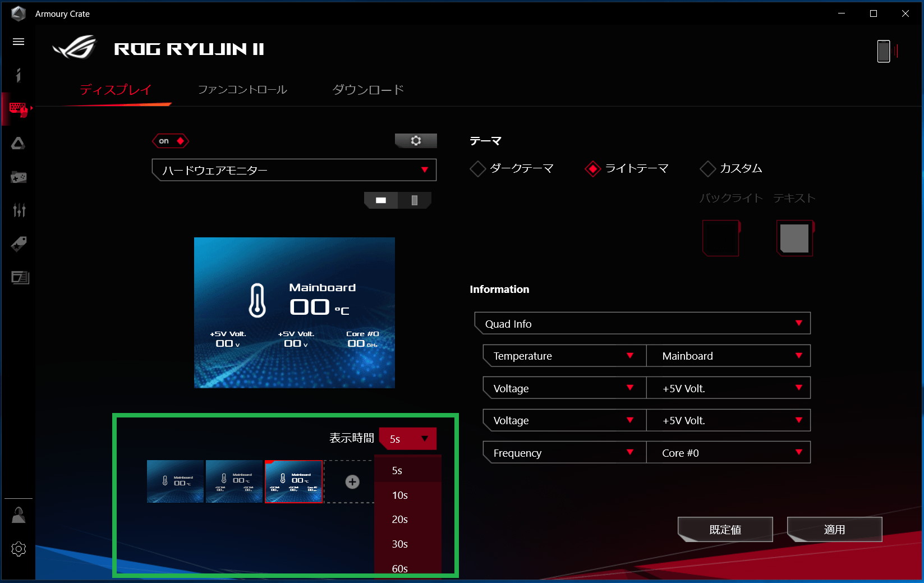
Task: Click the 既定値 default button
Action: click(725, 529)
